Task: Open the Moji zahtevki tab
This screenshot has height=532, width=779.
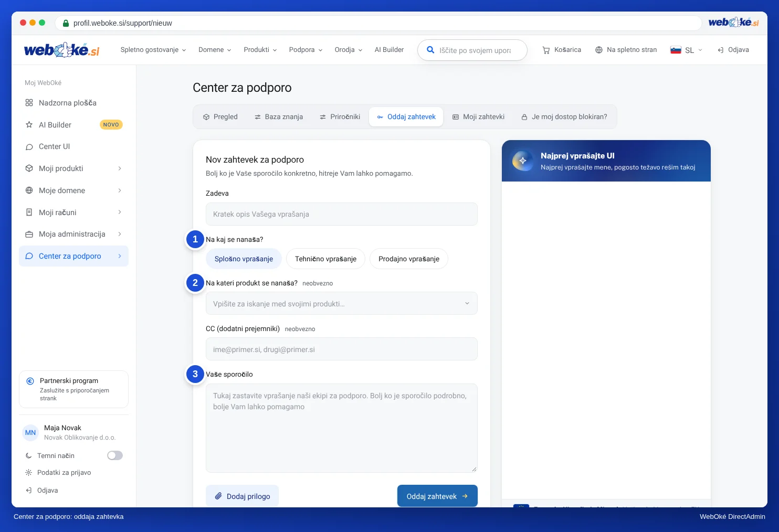Action: pos(479,117)
